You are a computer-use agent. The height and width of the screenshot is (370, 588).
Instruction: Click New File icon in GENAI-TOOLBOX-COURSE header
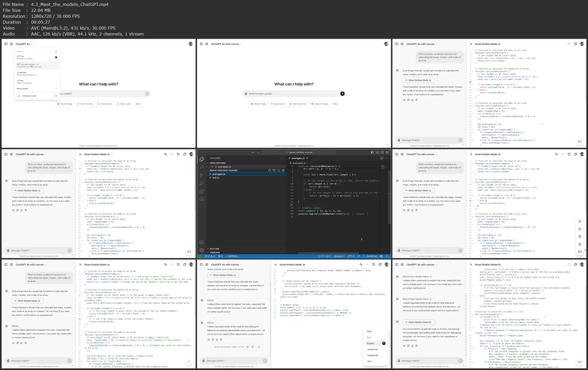pos(269,170)
